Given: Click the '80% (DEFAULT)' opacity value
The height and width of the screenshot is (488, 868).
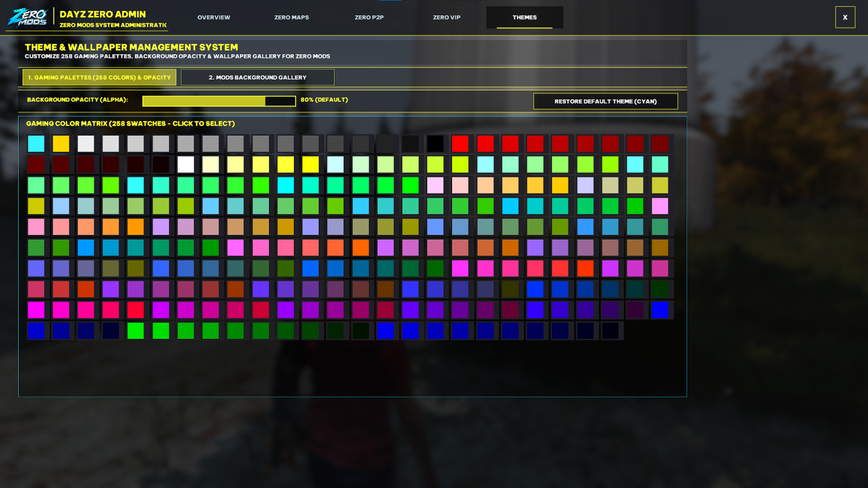Looking at the screenshot, I should click(x=324, y=100).
